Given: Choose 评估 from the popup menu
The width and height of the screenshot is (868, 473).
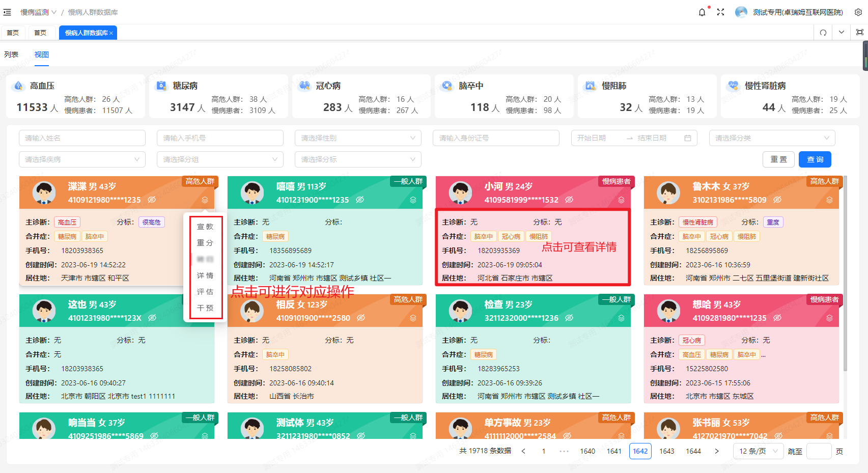Looking at the screenshot, I should point(205,292).
